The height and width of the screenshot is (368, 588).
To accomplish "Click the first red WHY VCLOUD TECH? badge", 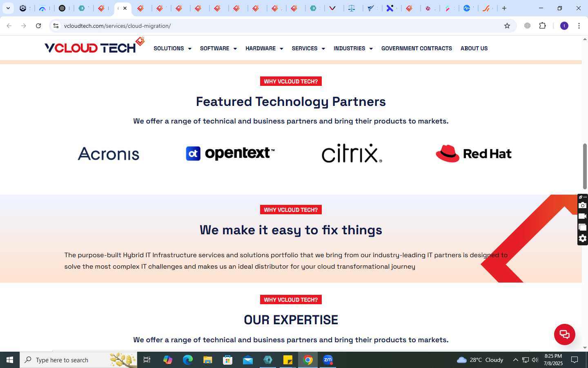I will pos(291,81).
